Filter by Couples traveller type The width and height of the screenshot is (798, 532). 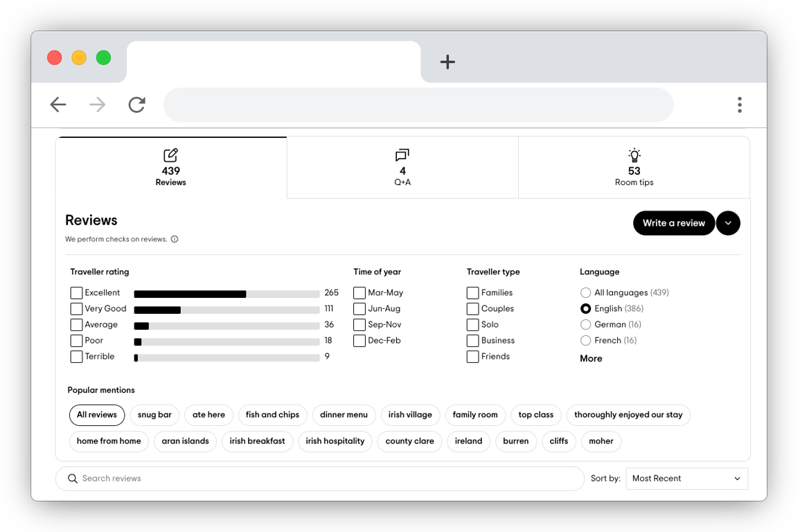[472, 308]
